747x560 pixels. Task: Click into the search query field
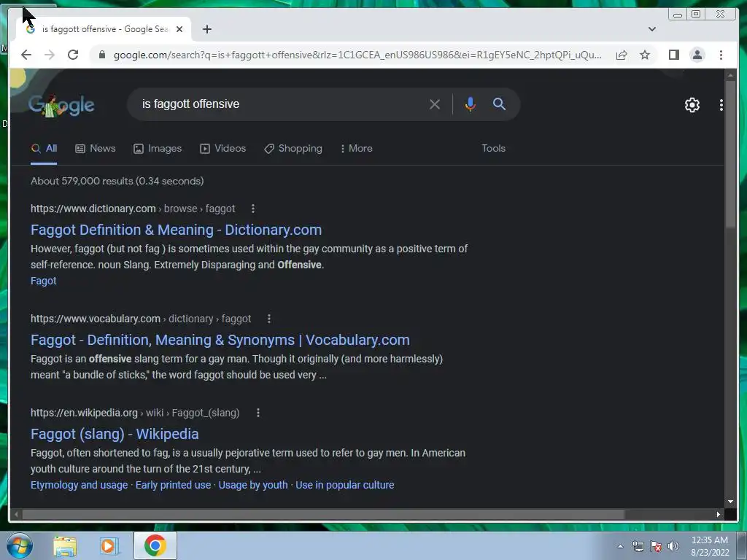click(x=281, y=104)
